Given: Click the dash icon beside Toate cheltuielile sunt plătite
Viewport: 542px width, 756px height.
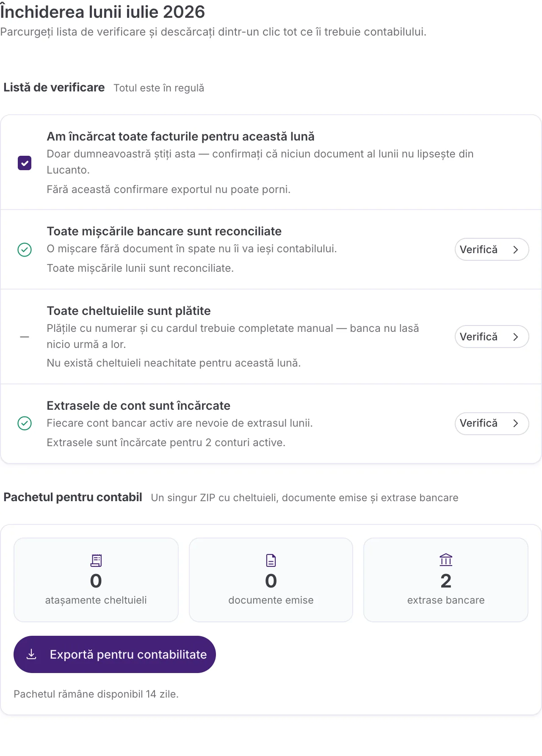Looking at the screenshot, I should (25, 337).
